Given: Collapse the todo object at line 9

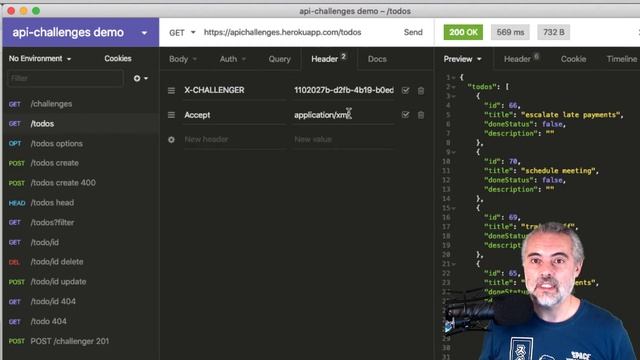Looking at the screenshot, I should 453,152.
